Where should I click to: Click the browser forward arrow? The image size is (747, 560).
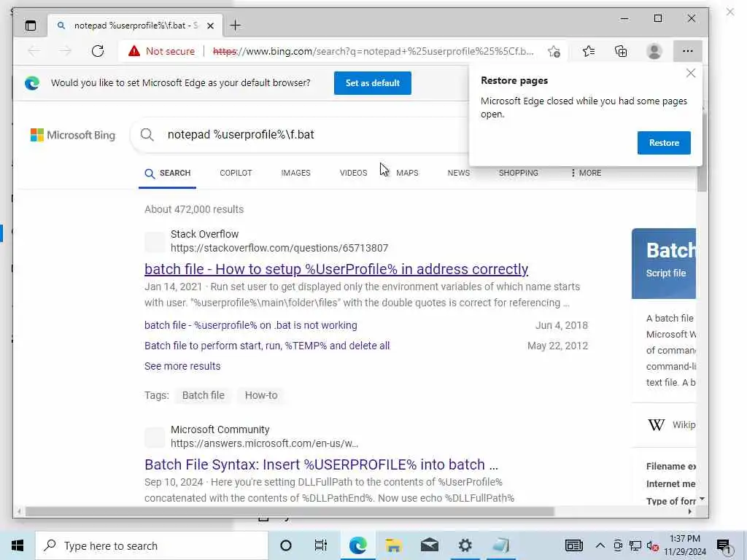click(x=65, y=51)
